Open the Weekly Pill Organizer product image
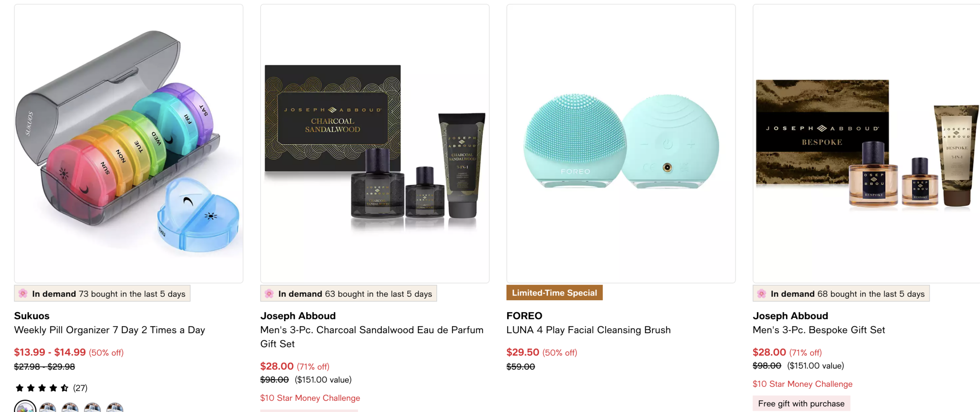Screen dimensions: 980x412 (129, 144)
